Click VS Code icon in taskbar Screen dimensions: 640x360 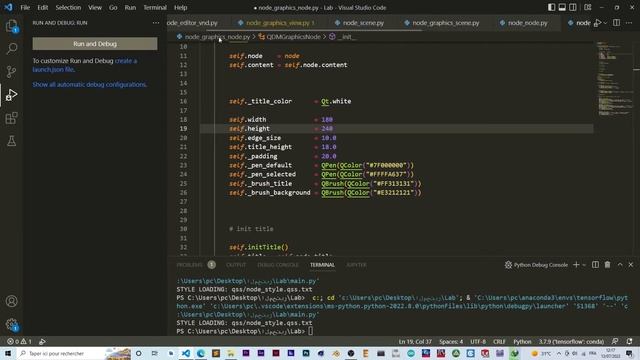186,353
